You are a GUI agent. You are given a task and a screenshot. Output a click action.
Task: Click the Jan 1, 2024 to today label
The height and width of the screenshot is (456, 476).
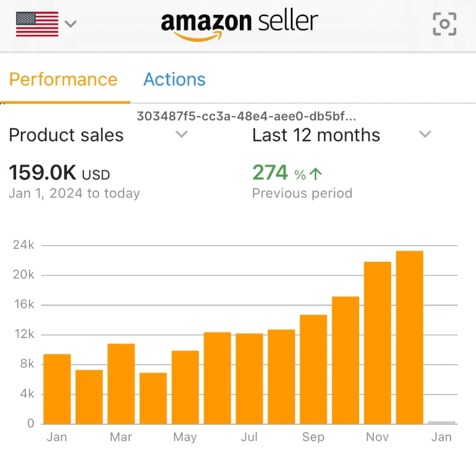(x=74, y=193)
